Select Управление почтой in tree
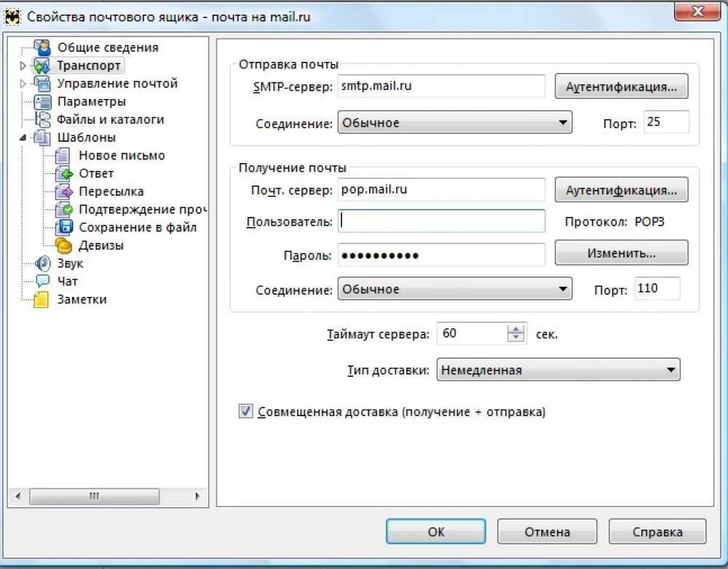This screenshot has width=728, height=569. click(117, 84)
